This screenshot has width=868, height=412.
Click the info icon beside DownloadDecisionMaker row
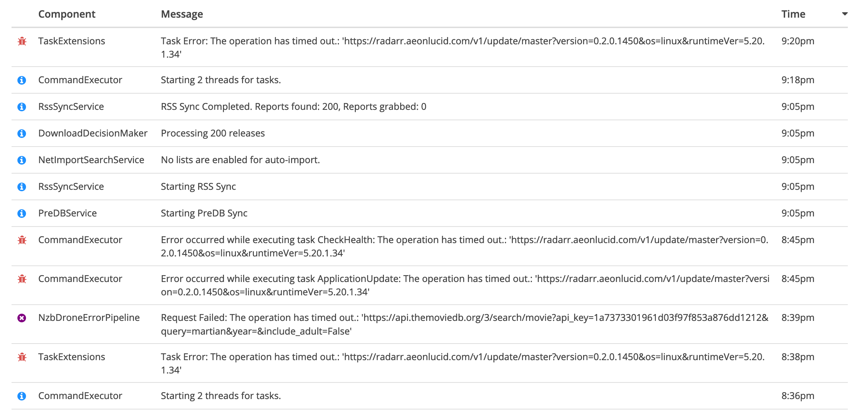click(x=22, y=133)
